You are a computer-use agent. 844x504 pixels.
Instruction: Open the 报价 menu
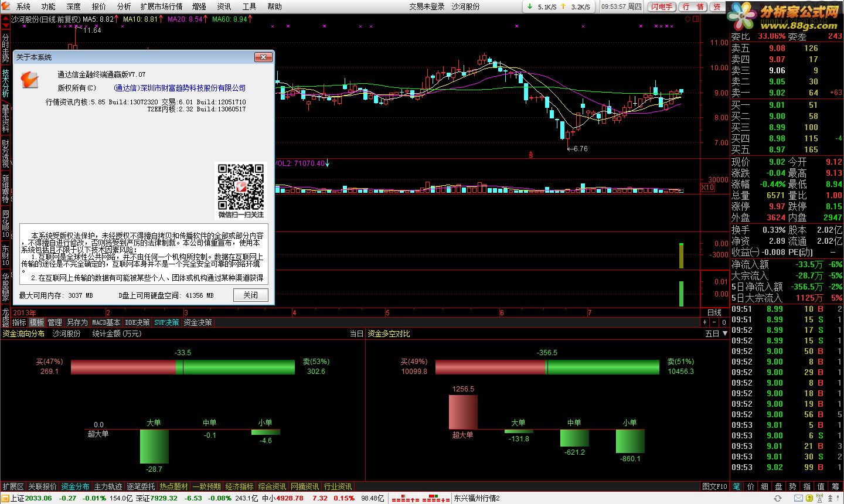pyautogui.click(x=99, y=6)
